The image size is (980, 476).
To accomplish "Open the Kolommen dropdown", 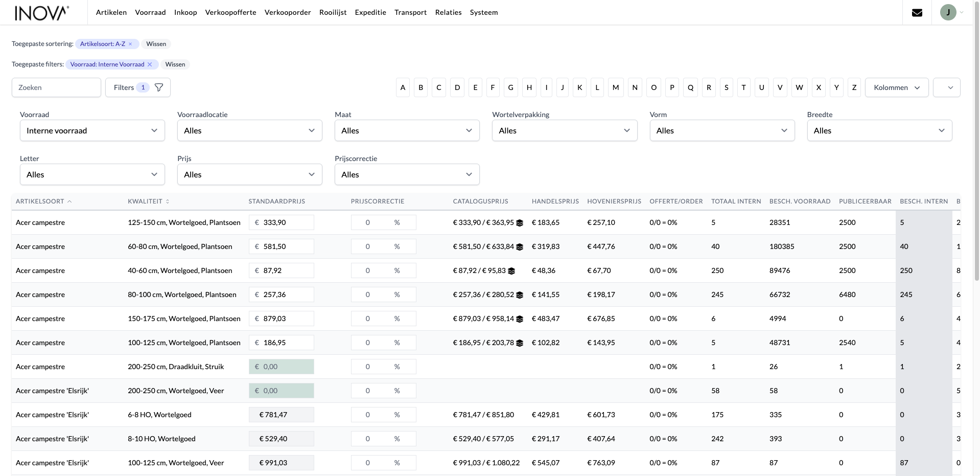I will click(897, 87).
